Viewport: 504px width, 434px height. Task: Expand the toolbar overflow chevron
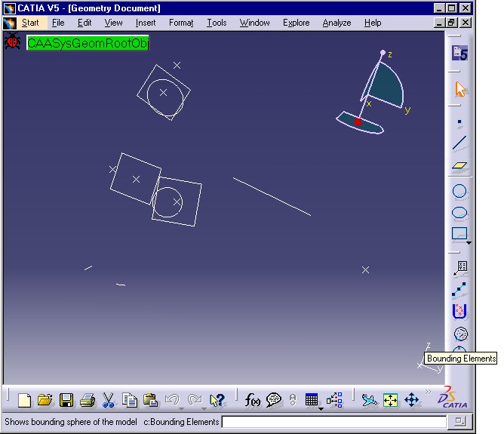tap(428, 392)
